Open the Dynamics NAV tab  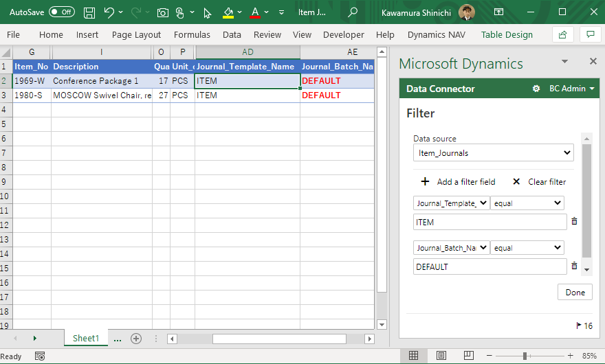437,35
